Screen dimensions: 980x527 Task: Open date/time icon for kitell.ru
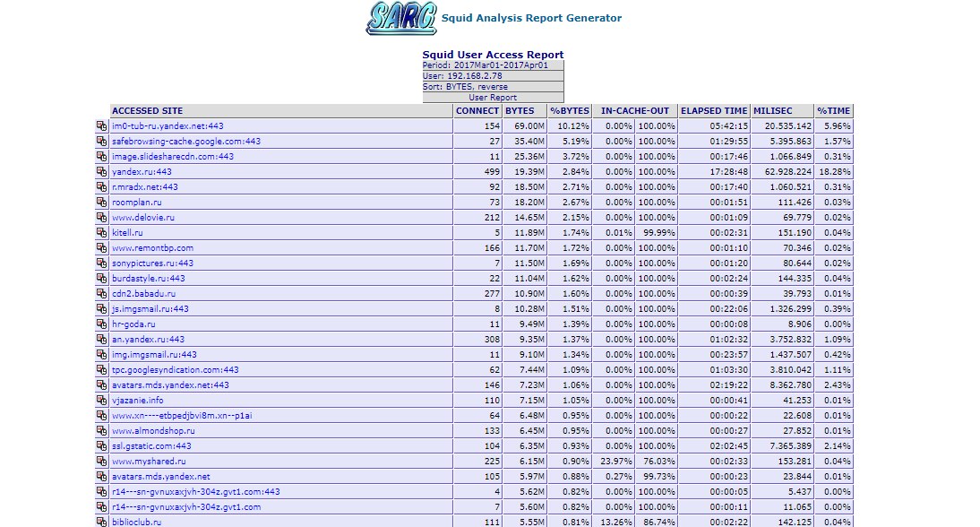(x=101, y=232)
